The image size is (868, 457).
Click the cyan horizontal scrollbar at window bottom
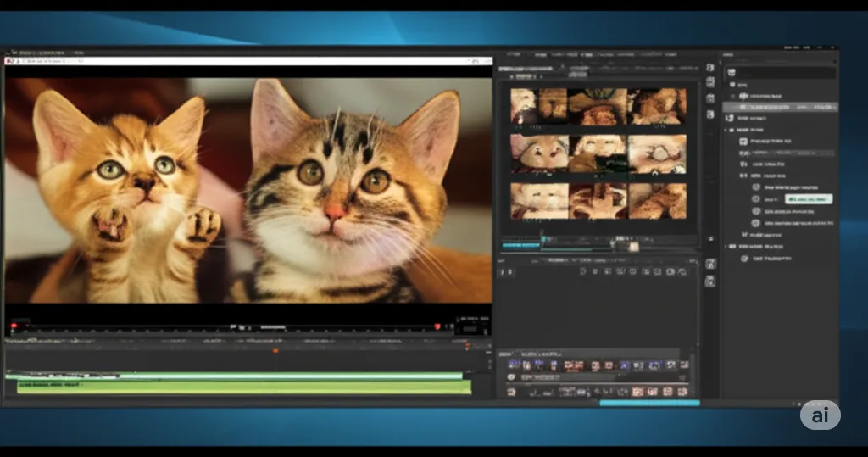tap(650, 403)
